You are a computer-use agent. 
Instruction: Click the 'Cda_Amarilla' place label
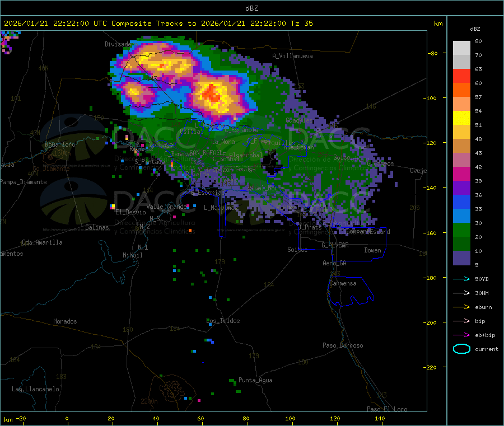42,242
